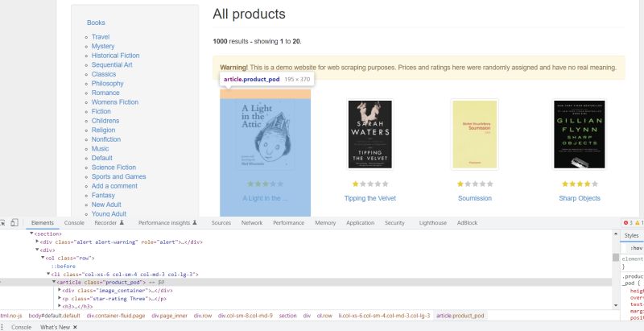Click A Light in the Attic cover

(x=266, y=134)
